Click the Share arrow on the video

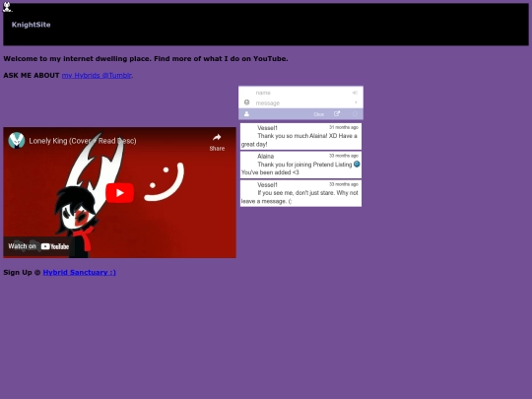pos(217,142)
